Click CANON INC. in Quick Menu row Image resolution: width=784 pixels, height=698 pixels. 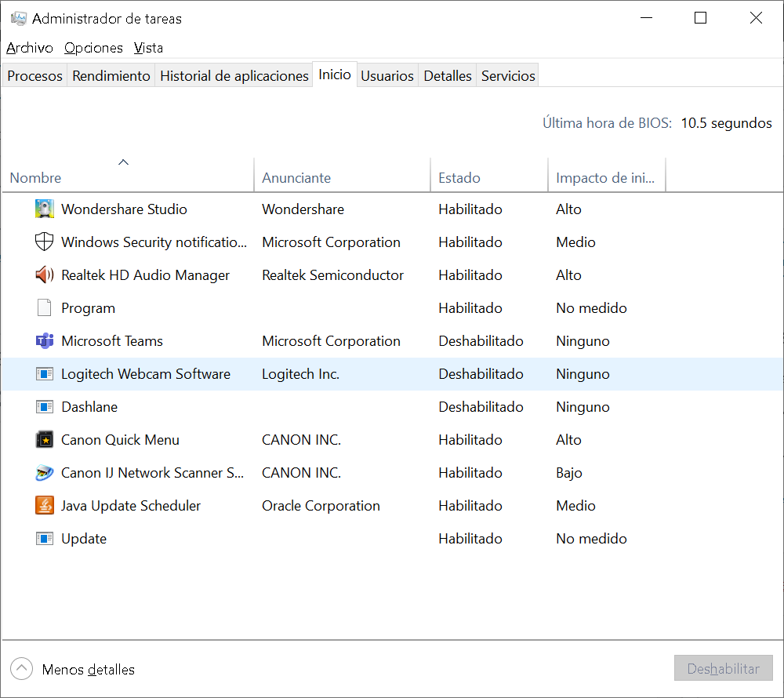pos(302,440)
